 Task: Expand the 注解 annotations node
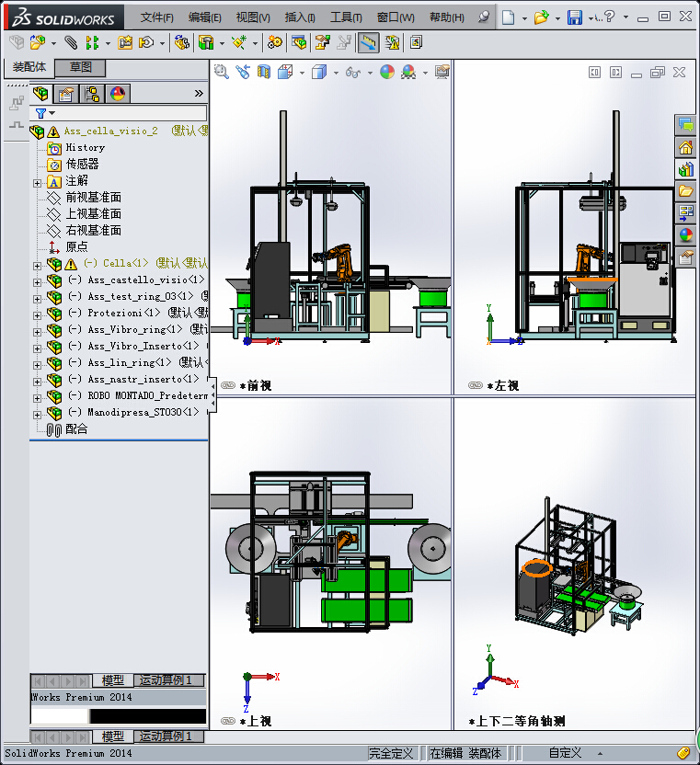(x=37, y=184)
